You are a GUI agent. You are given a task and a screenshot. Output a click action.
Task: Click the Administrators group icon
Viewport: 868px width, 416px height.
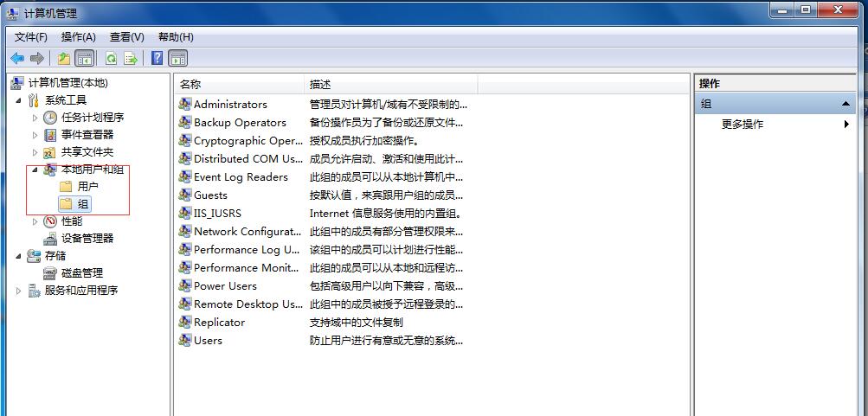coord(185,104)
